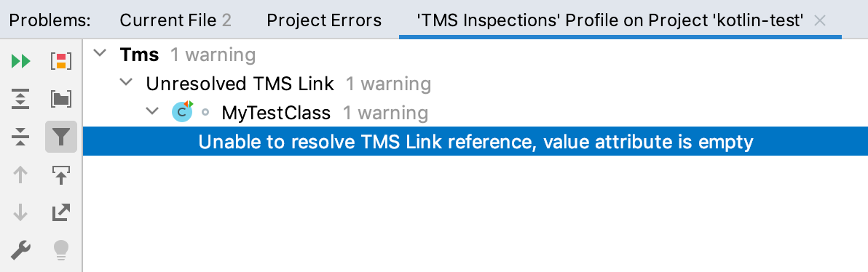The width and height of the screenshot is (868, 272).
Task: Open the Project Errors tab
Action: pyautogui.click(x=324, y=21)
